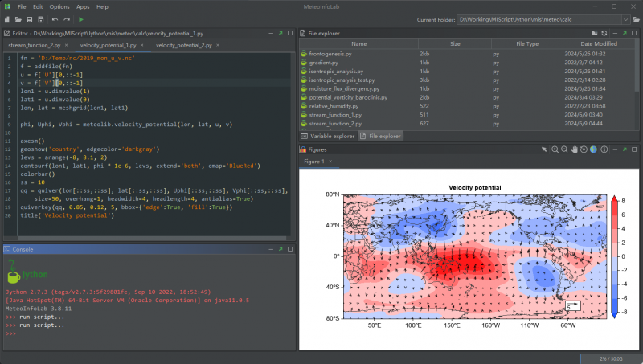Click the Save file toolbar icon
Image resolution: width=643 pixels, height=364 pixels.
click(30, 18)
